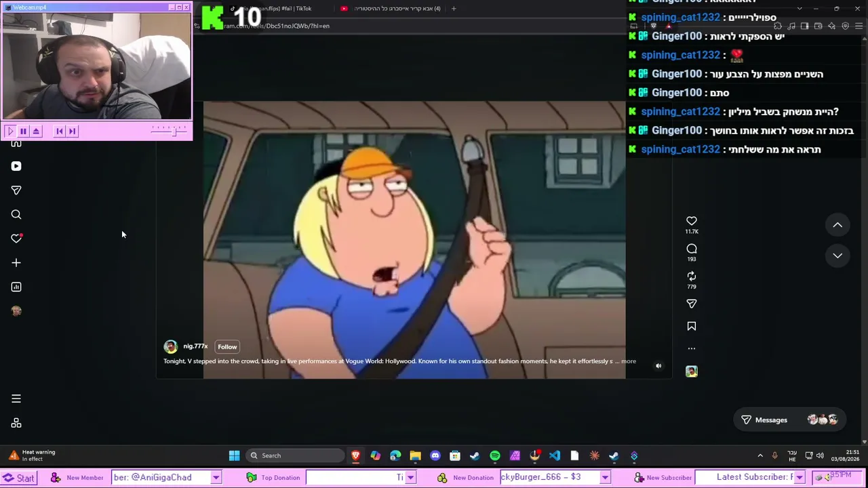Open the hamburger More menu in sidebar

pyautogui.click(x=16, y=399)
